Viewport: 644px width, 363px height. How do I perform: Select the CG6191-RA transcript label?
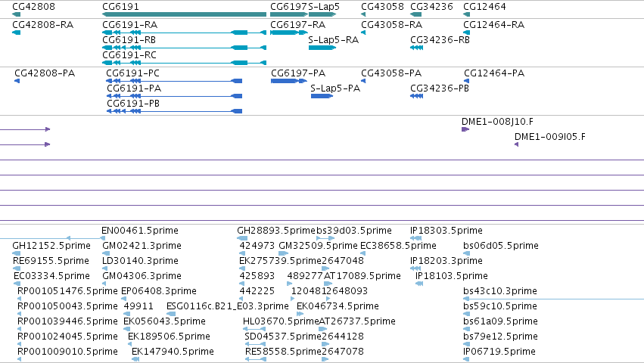(x=130, y=25)
